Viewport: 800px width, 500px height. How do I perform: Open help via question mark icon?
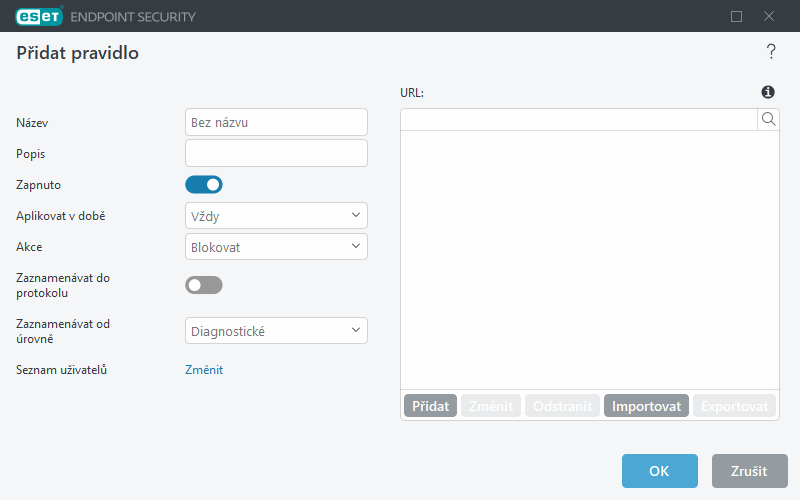tap(771, 52)
